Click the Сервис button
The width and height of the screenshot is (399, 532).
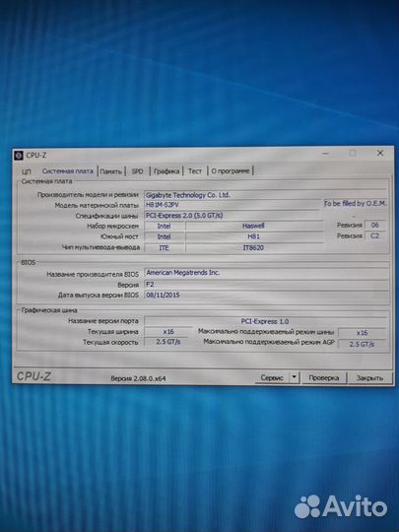coord(272,377)
